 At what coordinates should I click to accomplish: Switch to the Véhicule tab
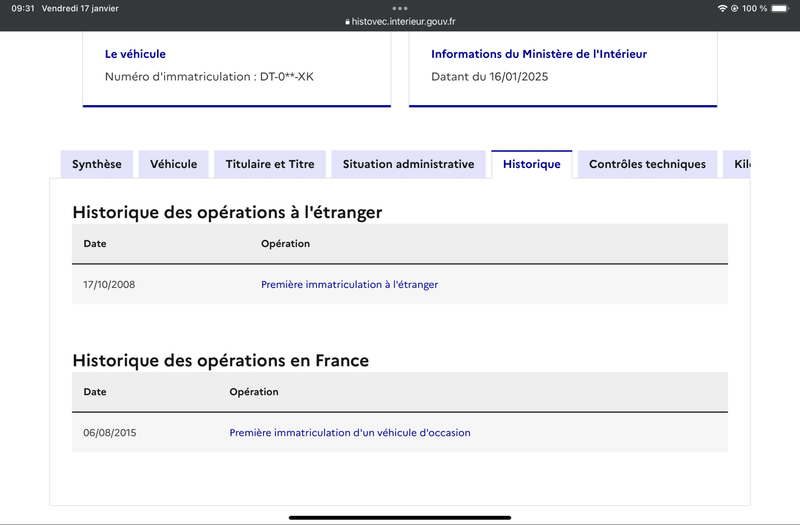tap(173, 164)
